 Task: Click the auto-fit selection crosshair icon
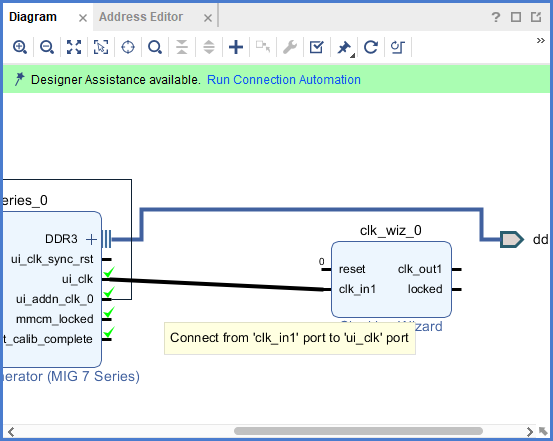[x=128, y=47]
